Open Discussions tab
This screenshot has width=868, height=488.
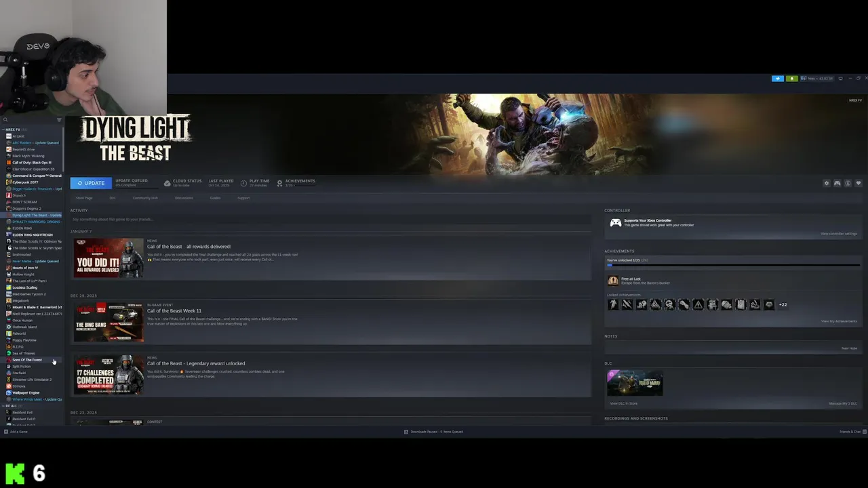[x=184, y=198]
